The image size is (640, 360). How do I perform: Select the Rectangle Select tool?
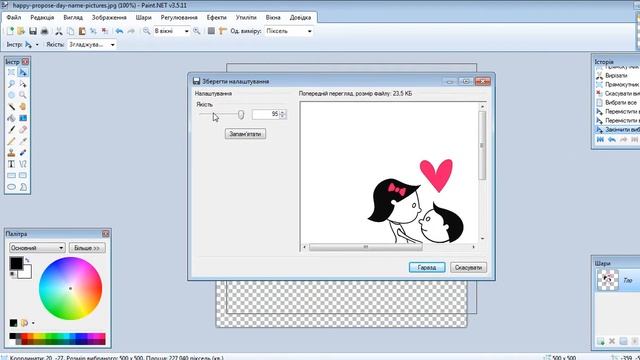(11, 72)
